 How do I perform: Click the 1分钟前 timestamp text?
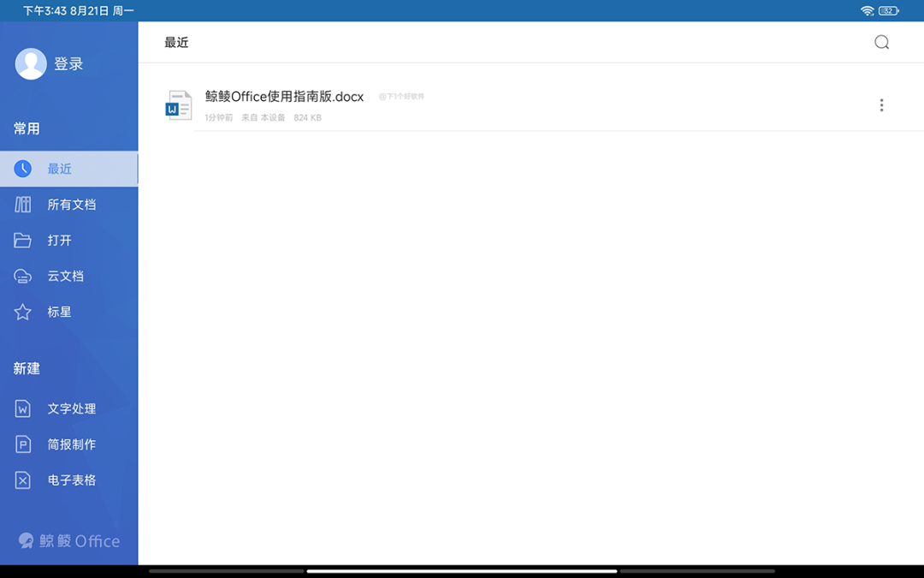[x=219, y=117]
